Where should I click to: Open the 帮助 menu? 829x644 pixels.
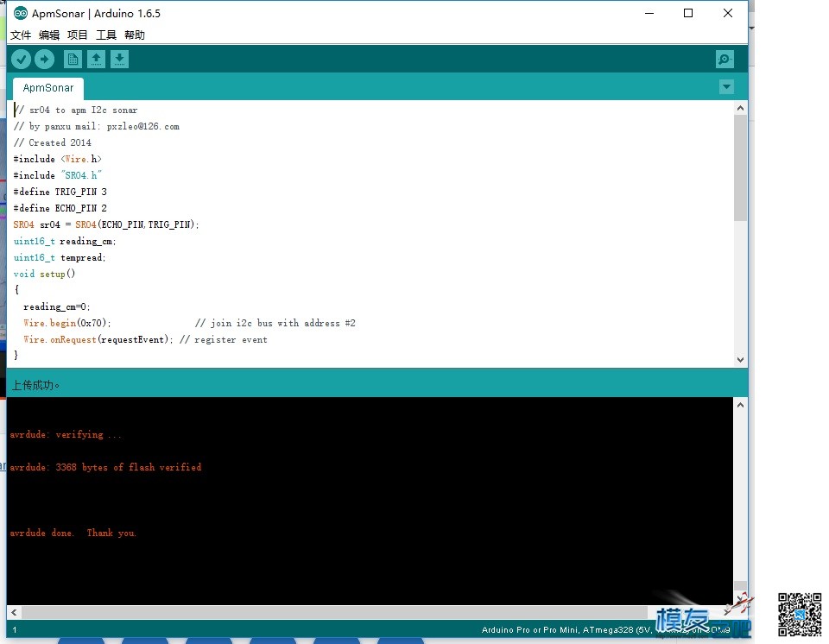click(135, 35)
